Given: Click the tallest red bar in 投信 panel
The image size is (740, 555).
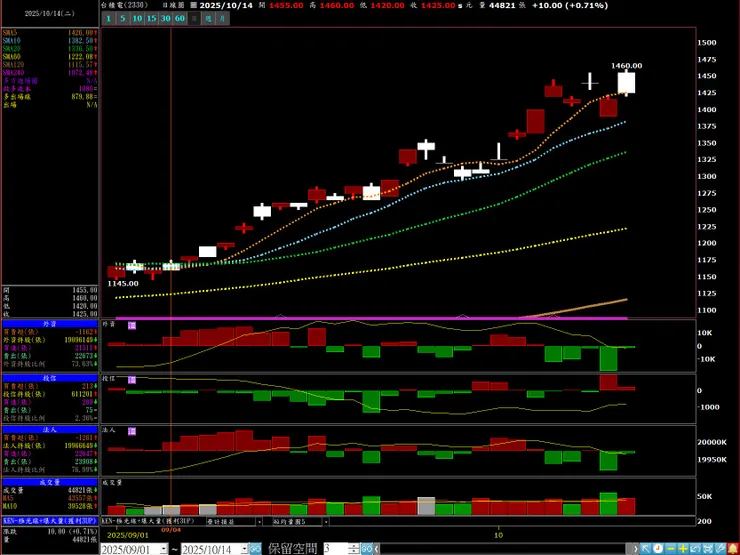Looking at the screenshot, I should (608, 383).
